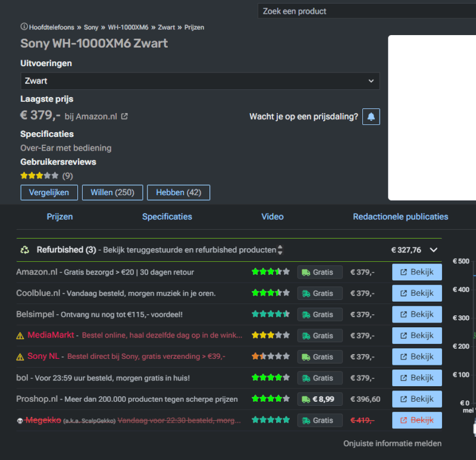This screenshot has height=460, width=476.
Task: Click the struck-through € 419,- Megekko price
Action: tap(362, 420)
